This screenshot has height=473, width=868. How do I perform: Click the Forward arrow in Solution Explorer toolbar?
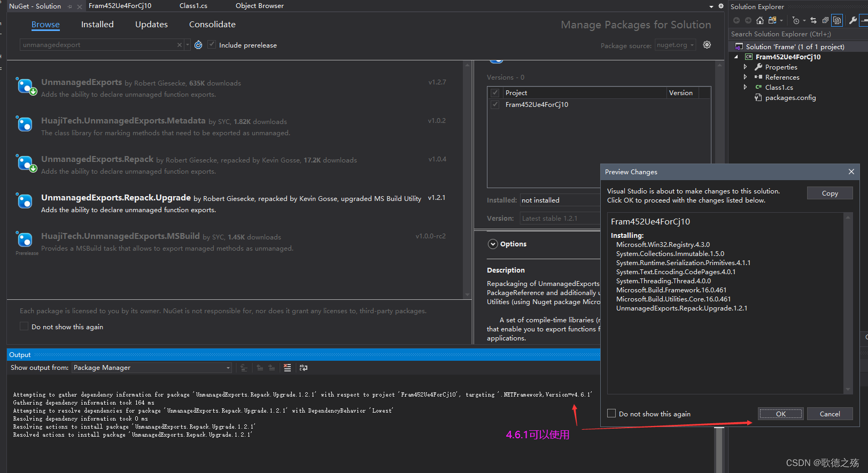(x=748, y=20)
